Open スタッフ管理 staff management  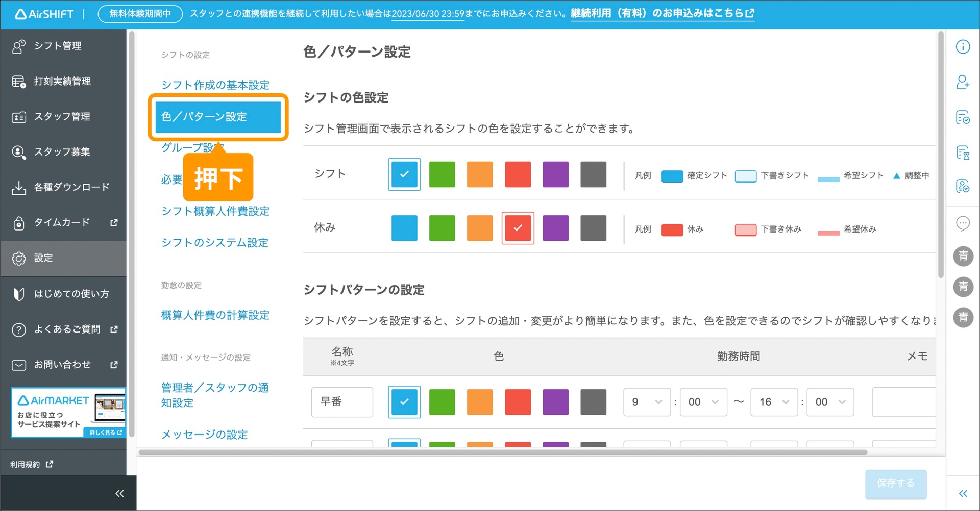[62, 116]
